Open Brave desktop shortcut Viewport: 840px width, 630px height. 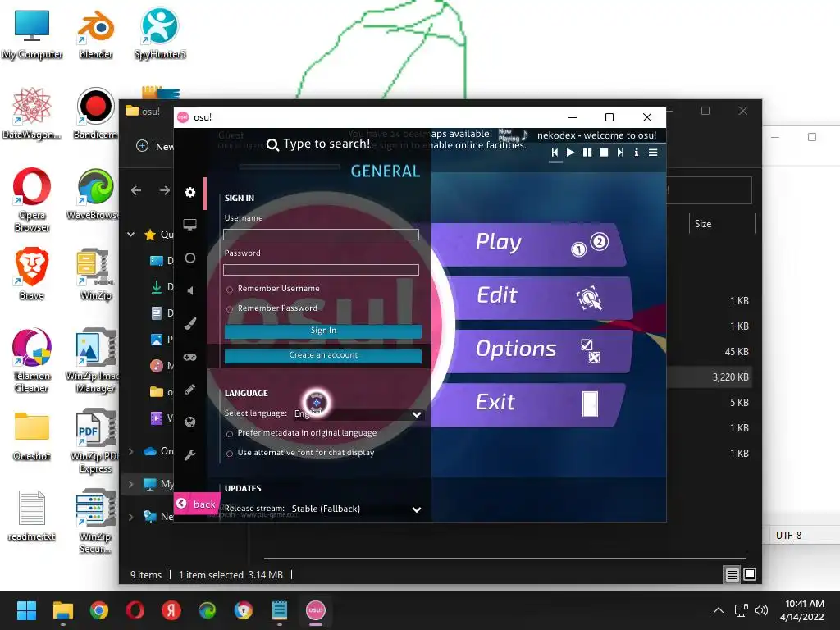(x=32, y=273)
